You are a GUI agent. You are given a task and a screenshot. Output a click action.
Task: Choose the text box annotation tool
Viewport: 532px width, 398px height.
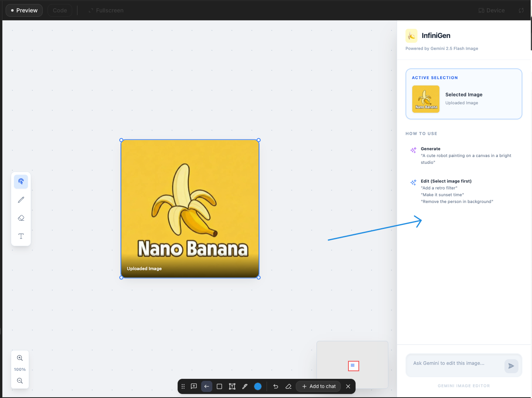pos(232,386)
